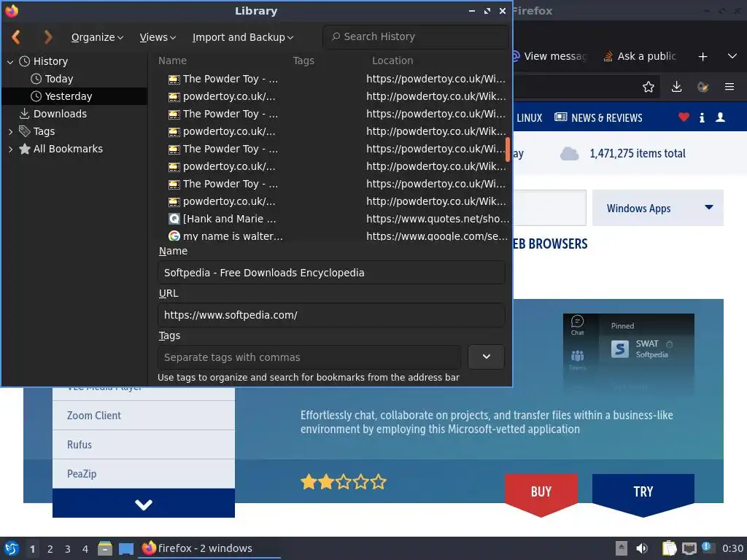Click the star rating on Softpedia

[344, 482]
